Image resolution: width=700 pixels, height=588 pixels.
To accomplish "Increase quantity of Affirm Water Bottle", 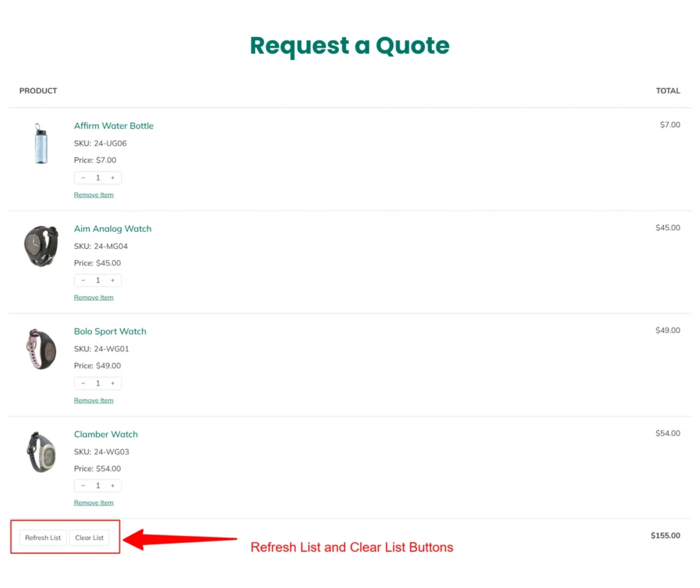I will point(113,177).
